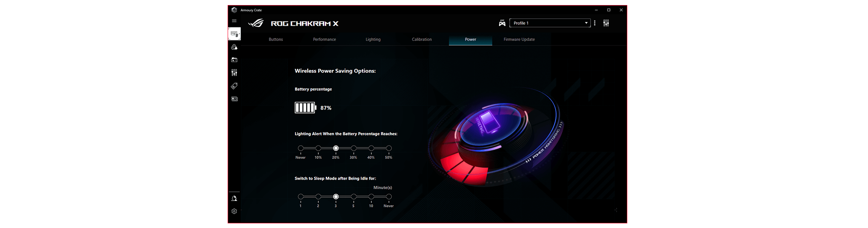This screenshot has height=228, width=868.
Task: Set lighting alert to 50%
Action: [x=389, y=148]
